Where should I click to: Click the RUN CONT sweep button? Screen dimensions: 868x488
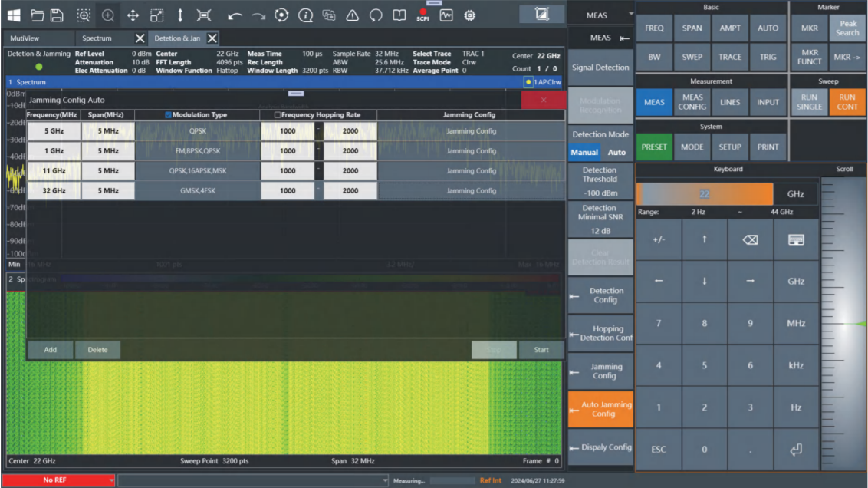pos(847,102)
